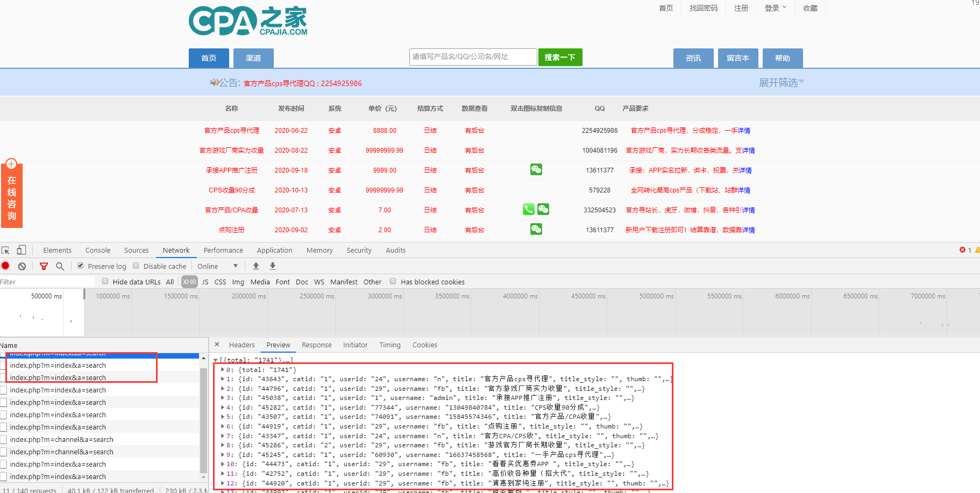Screen dimensions: 980x493
Task: Uncheck the Preserve log checkbox
Action: click(80, 266)
